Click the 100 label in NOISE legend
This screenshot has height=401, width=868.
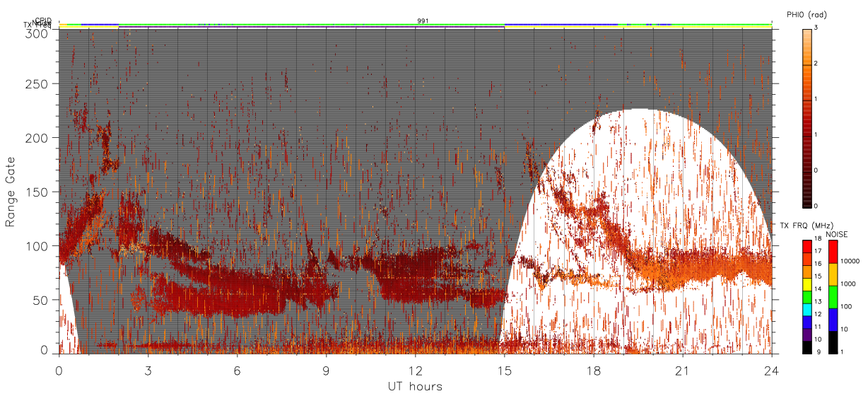point(845,307)
